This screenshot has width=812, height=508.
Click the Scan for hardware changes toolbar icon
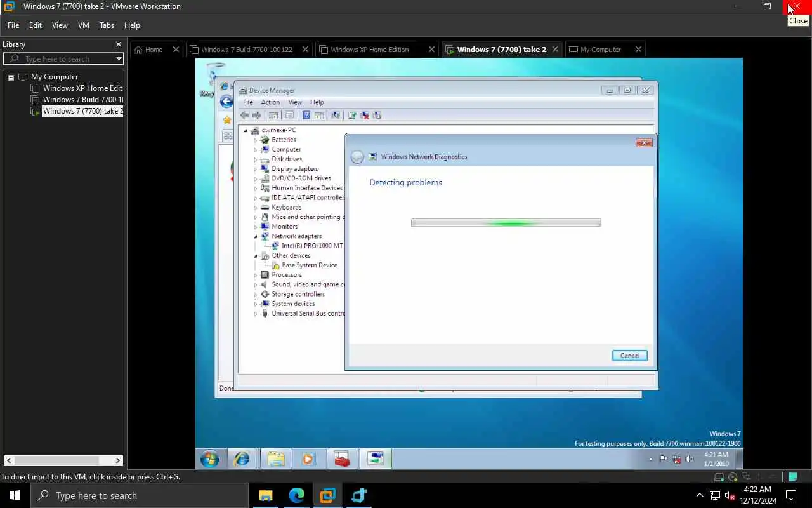(x=335, y=116)
